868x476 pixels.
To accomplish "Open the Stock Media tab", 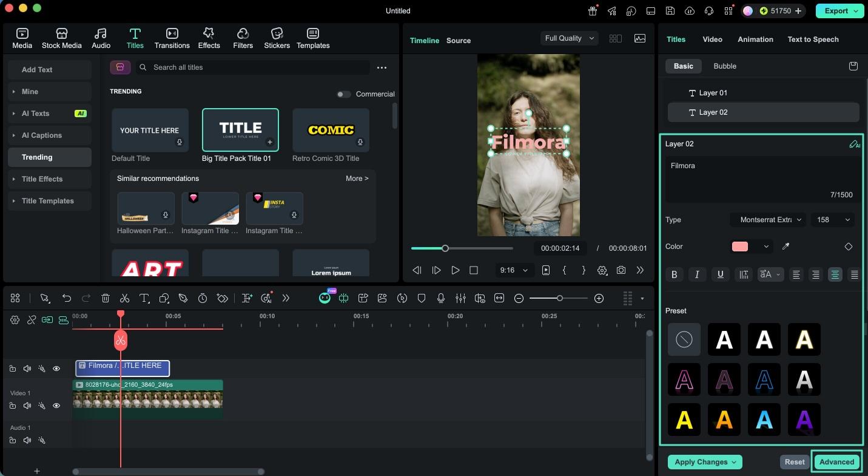I will 61,38.
